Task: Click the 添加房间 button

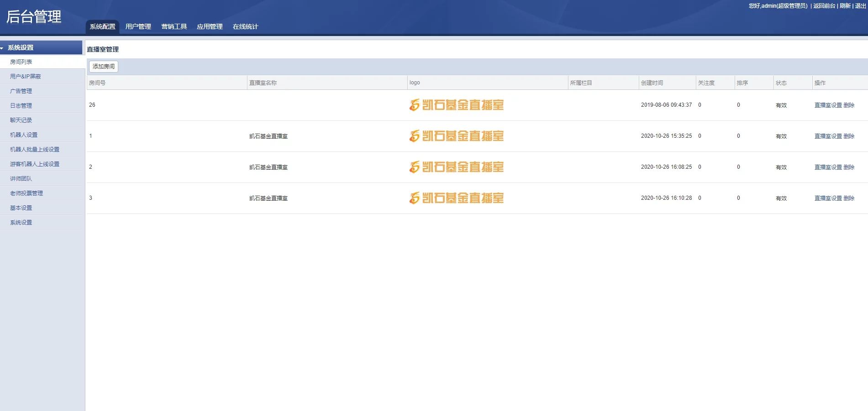Action: tap(104, 67)
